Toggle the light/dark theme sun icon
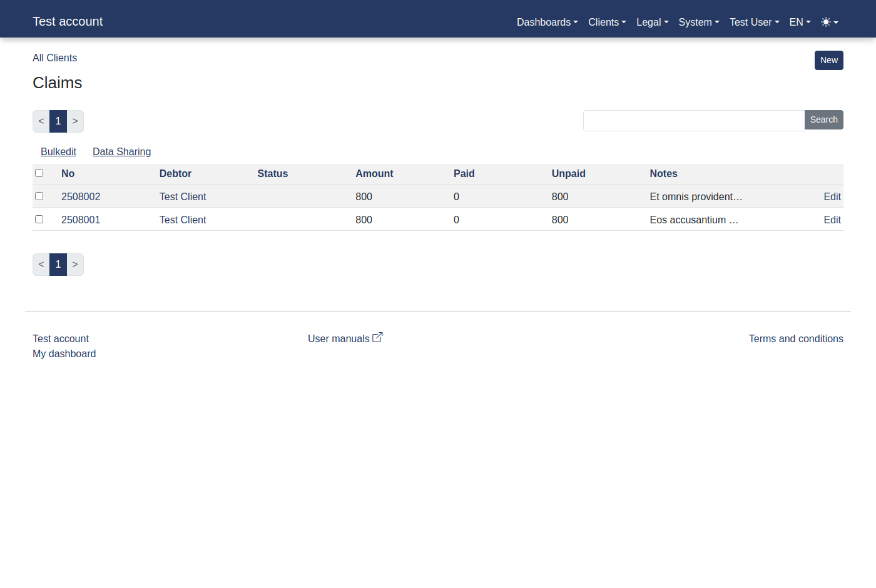Screen dimensions: 876x588 (826, 21)
